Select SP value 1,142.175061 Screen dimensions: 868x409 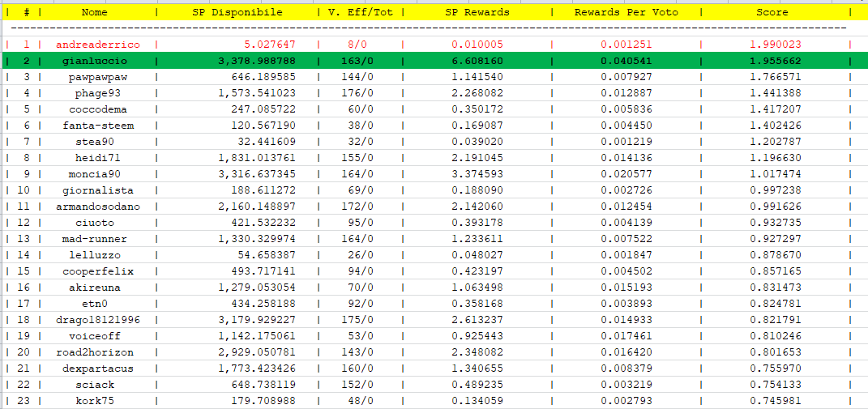pos(257,336)
